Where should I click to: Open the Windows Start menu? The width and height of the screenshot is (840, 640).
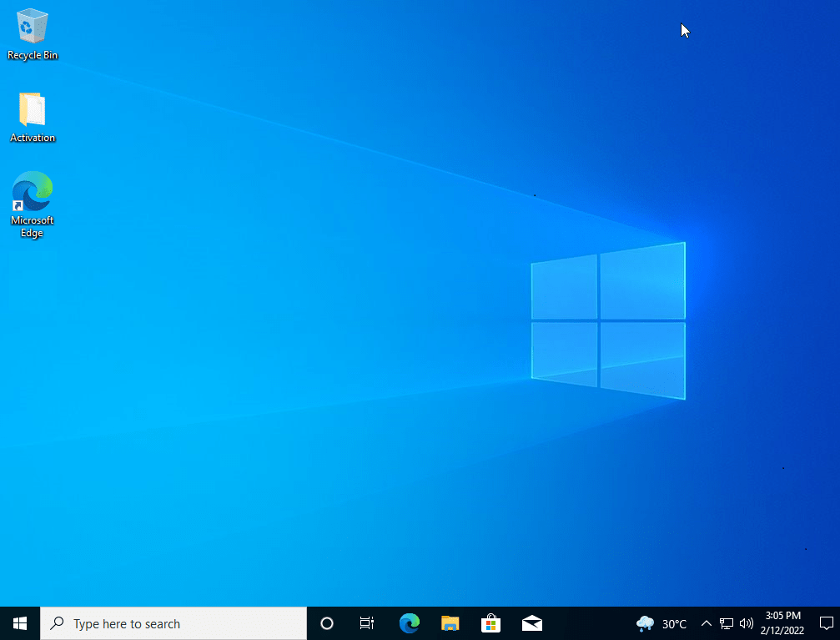point(20,623)
